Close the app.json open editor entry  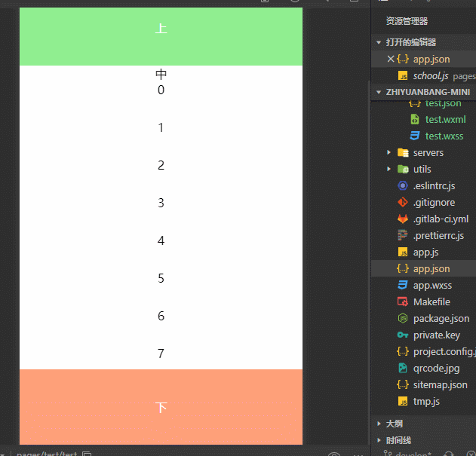391,59
